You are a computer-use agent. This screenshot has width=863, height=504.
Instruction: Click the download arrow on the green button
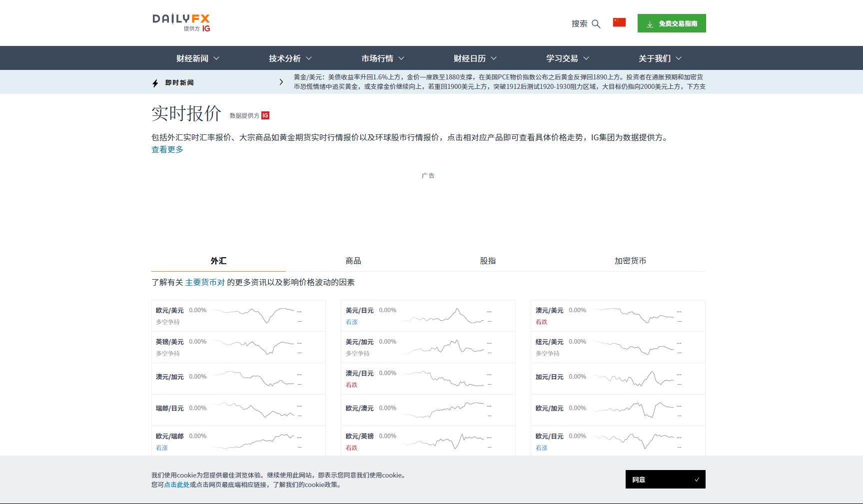click(650, 23)
